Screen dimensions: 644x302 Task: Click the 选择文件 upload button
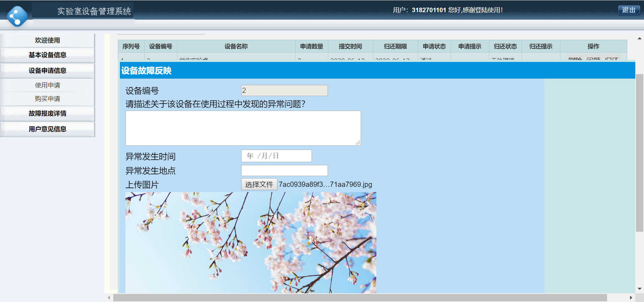[259, 184]
